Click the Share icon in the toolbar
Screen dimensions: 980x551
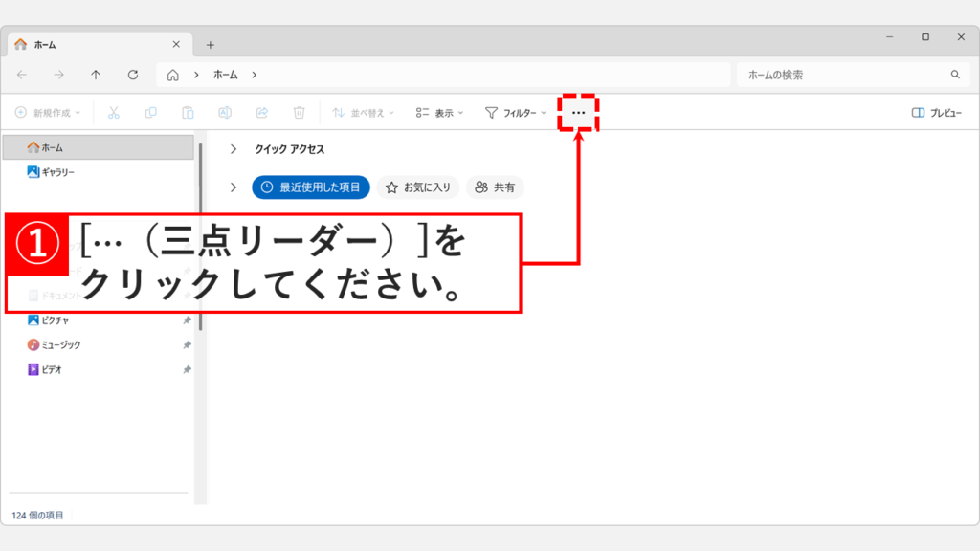pyautogui.click(x=260, y=112)
